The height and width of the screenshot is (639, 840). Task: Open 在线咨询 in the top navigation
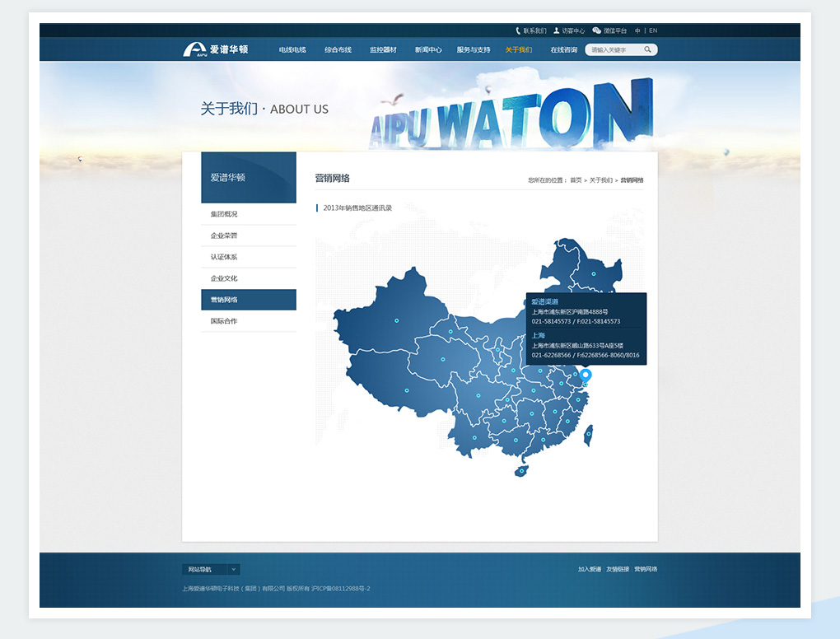[564, 49]
